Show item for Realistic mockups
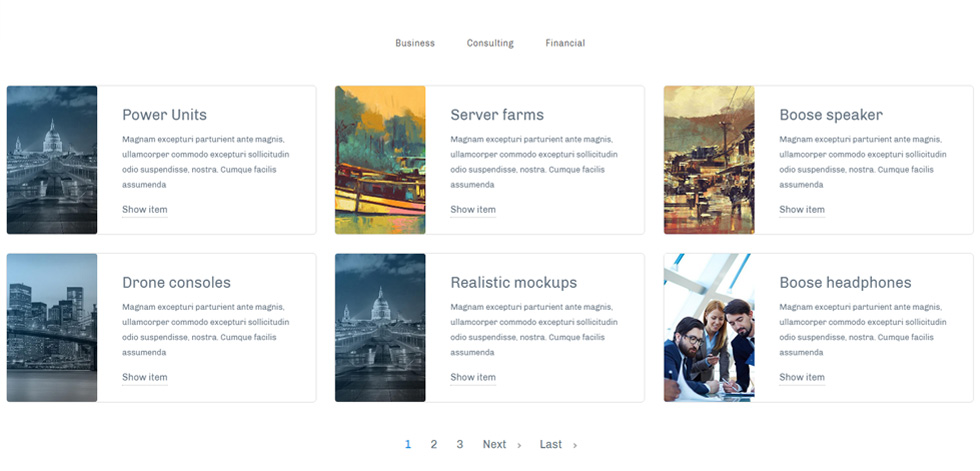Image resolution: width=980 pixels, height=471 pixels. tap(473, 377)
